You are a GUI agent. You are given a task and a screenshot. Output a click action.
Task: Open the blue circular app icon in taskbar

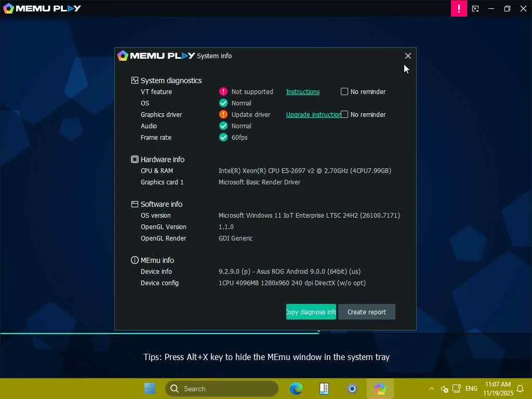pos(352,389)
